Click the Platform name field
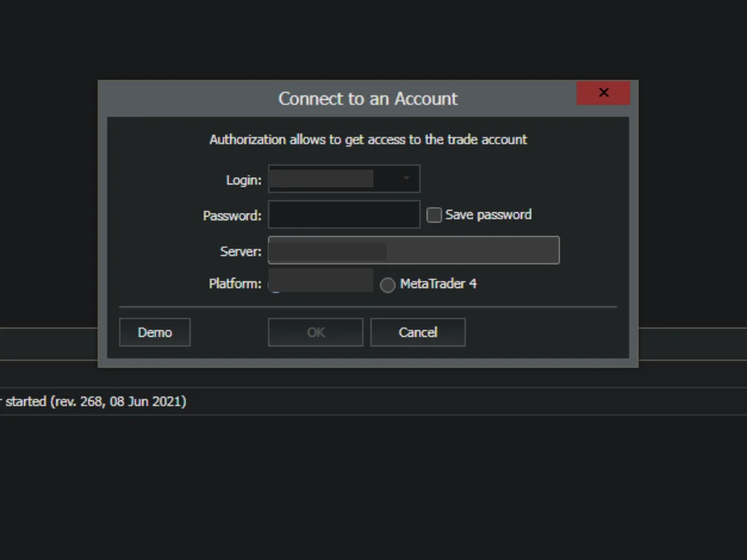 pos(321,281)
